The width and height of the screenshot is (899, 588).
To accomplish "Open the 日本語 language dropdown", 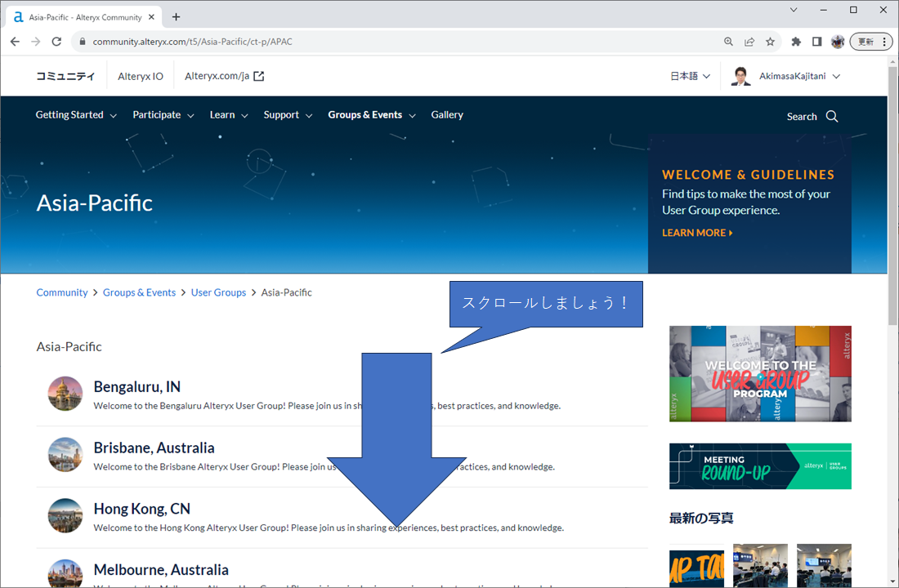I will (690, 76).
